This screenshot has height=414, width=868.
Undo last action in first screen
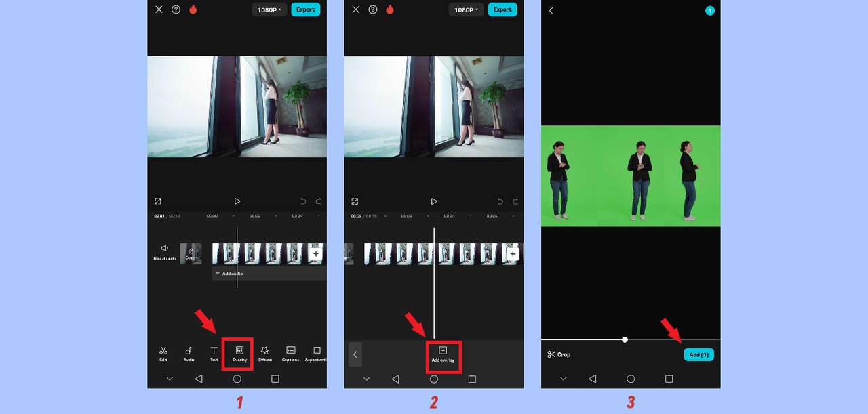(x=303, y=201)
